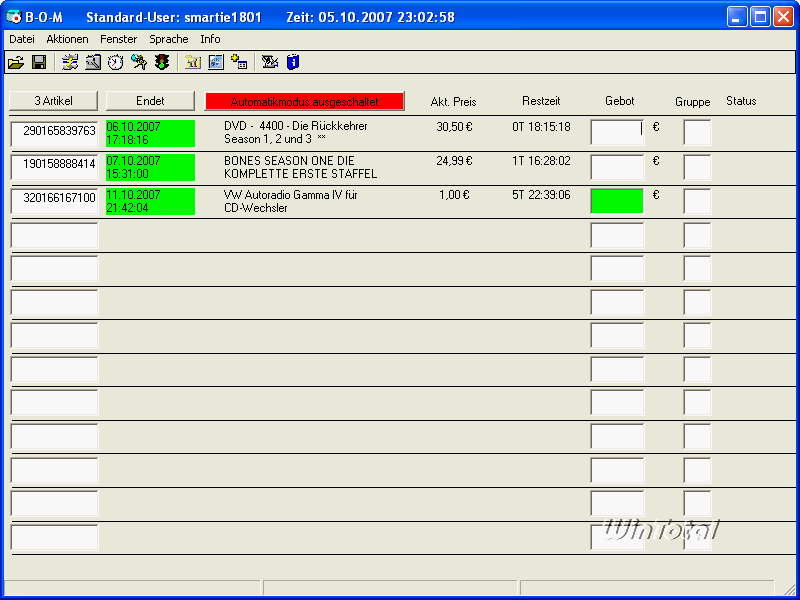Open the Aktionen menu
Image resolution: width=800 pixels, height=600 pixels.
pos(67,39)
